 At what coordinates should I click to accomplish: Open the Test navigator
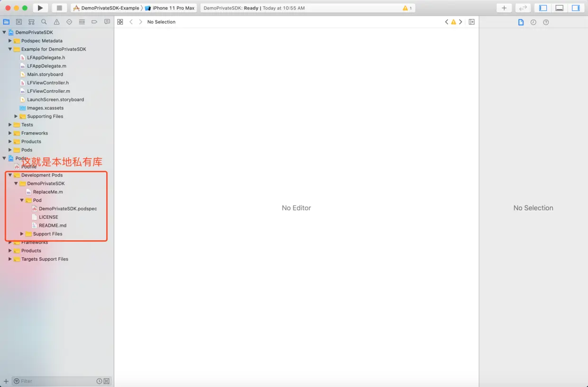click(x=69, y=22)
